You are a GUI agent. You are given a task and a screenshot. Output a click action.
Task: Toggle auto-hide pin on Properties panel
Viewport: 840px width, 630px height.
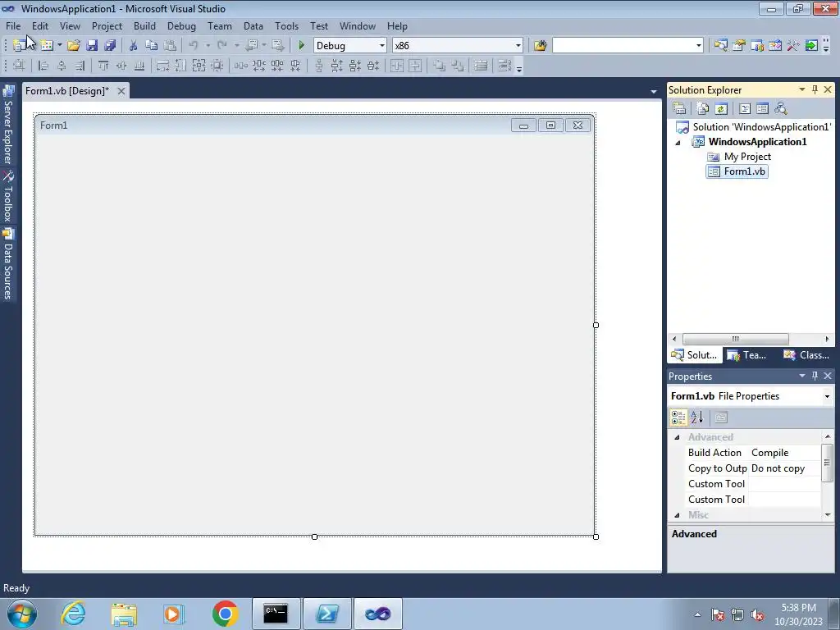point(815,376)
